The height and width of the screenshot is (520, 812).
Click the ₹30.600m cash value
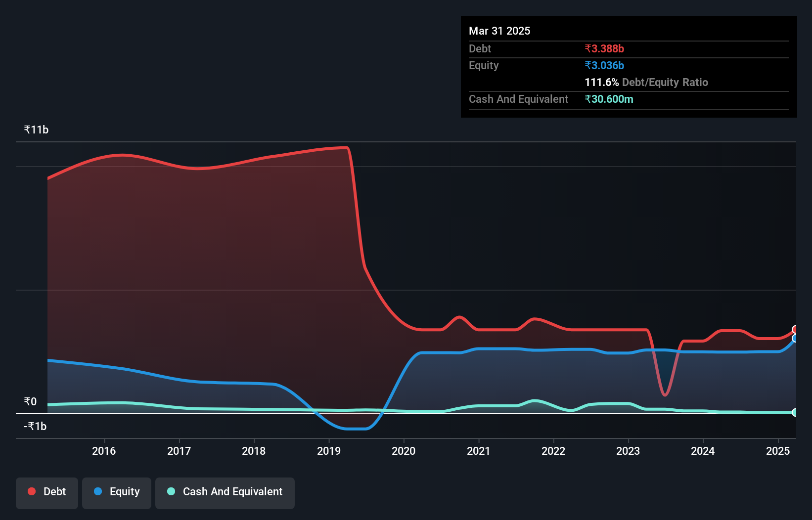tap(609, 99)
